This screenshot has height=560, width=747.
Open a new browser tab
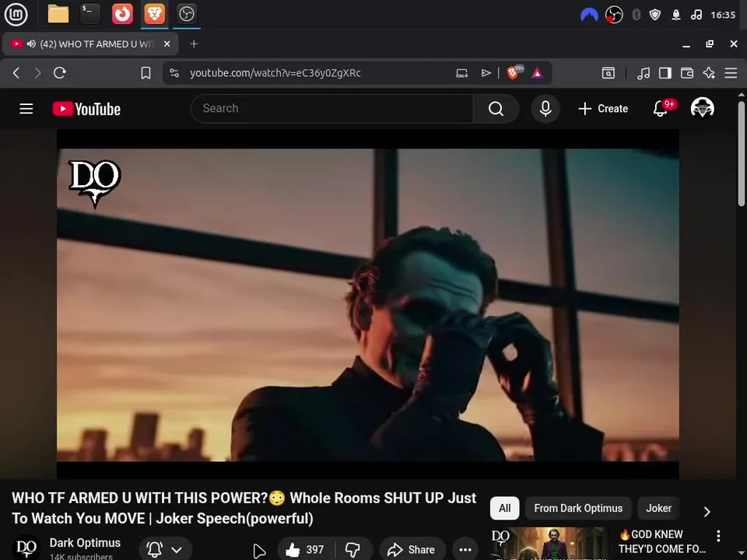[x=194, y=44]
